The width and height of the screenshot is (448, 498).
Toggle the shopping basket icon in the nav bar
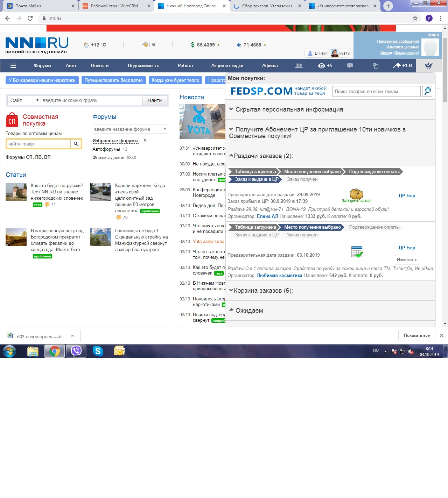429,66
